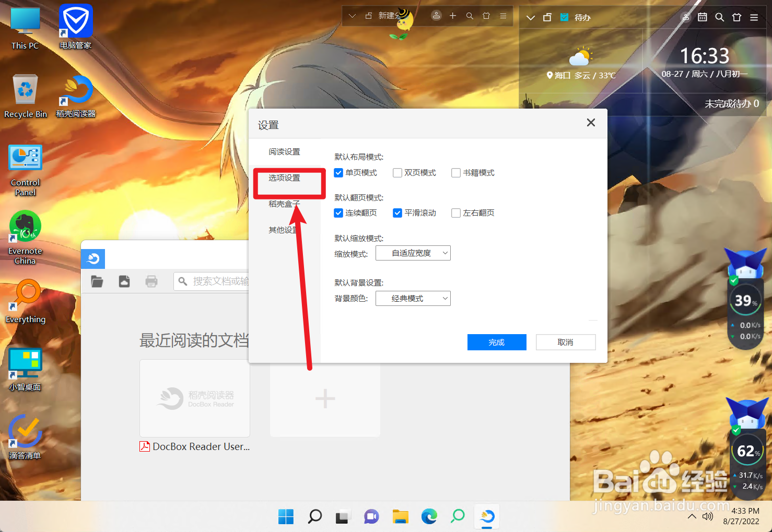Image resolution: width=772 pixels, height=532 pixels.
Task: Click the search icon in the 新建 widget
Action: pos(470,16)
